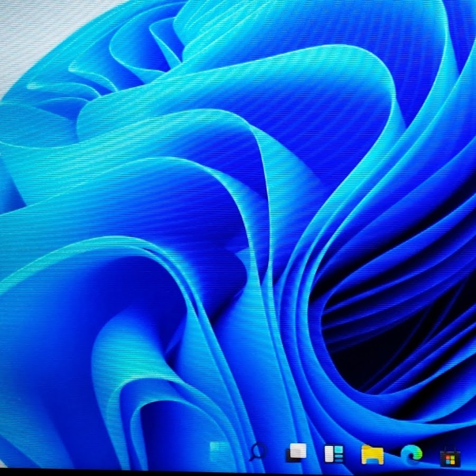Start a web session with Edge icon
The width and height of the screenshot is (476, 476).
(411, 454)
